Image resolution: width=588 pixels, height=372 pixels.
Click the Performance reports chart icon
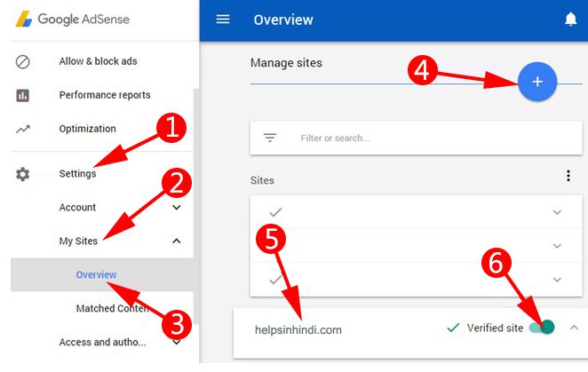[22, 95]
